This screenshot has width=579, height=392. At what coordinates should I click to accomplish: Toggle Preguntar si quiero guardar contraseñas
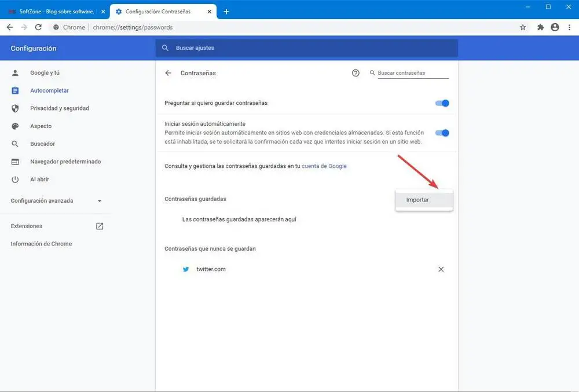[x=442, y=103]
